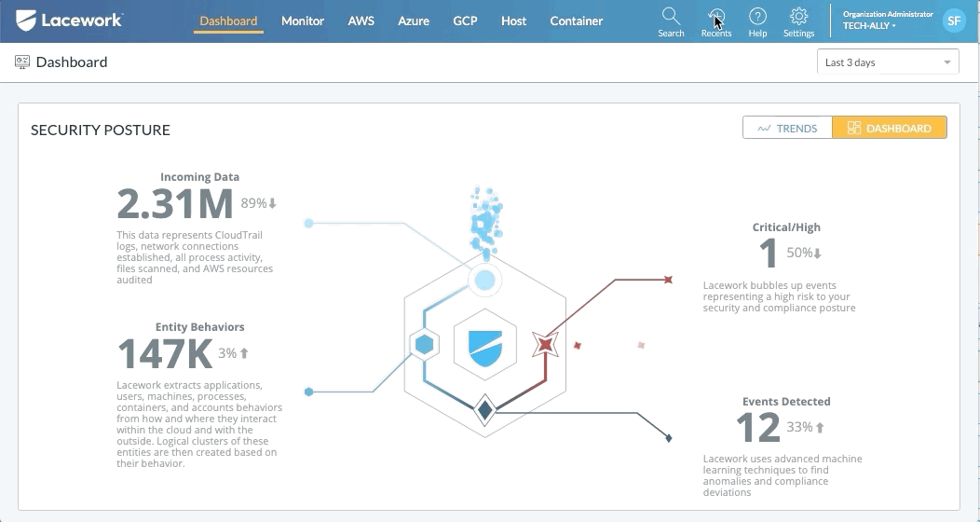Screen dimensions: 980x522
Task: Expand the Last 3 days time range dropdown
Action: (887, 62)
